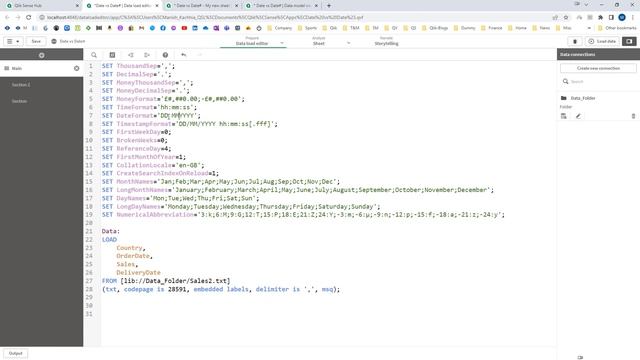Open the Output panel button
640x360 pixels.
(16, 353)
